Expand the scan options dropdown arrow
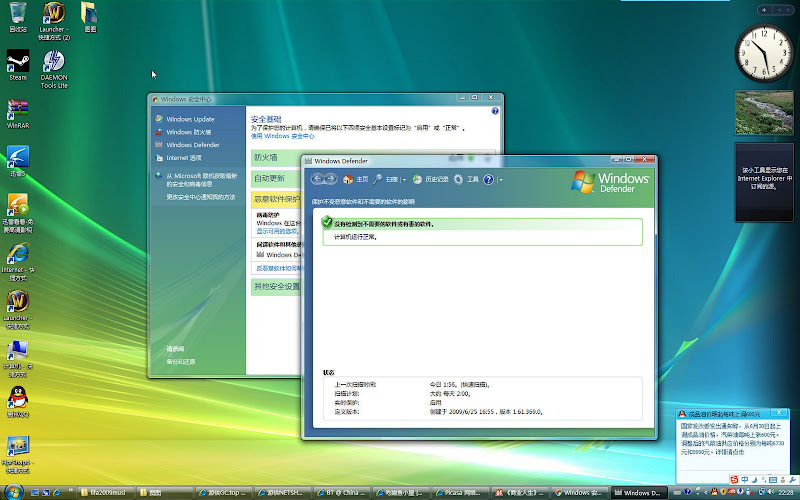 (404, 180)
